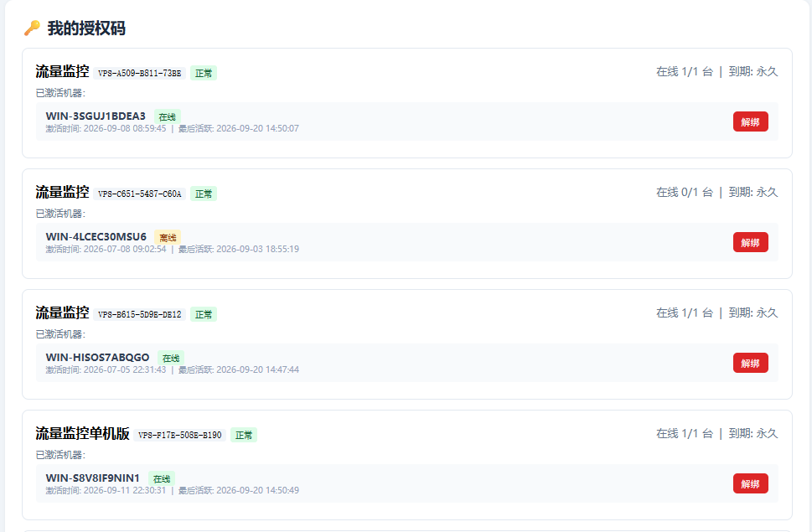The width and height of the screenshot is (812, 532).
Task: Click 已激活机器: label above WIN-4LCEC30MSU6
Action: (60, 213)
